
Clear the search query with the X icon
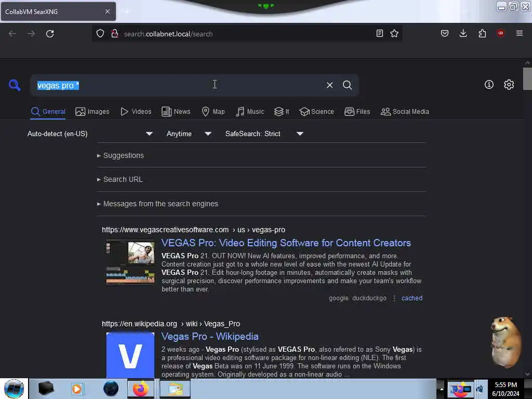(329, 85)
